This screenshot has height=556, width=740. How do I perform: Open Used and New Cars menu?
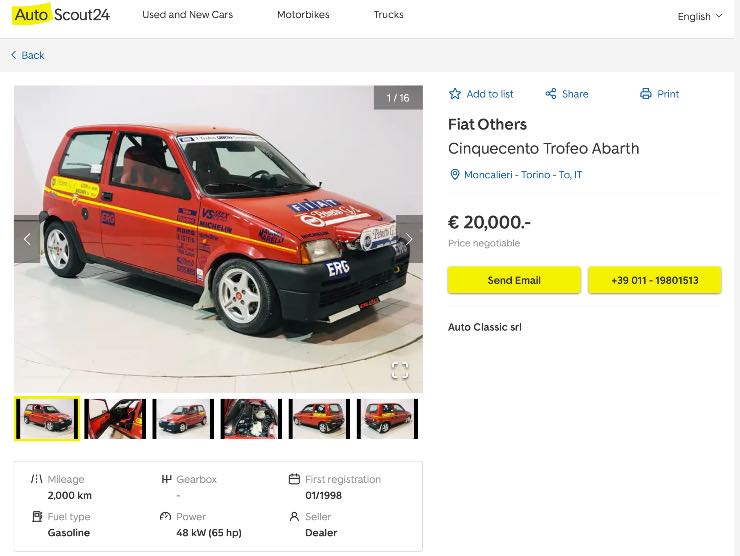(187, 15)
